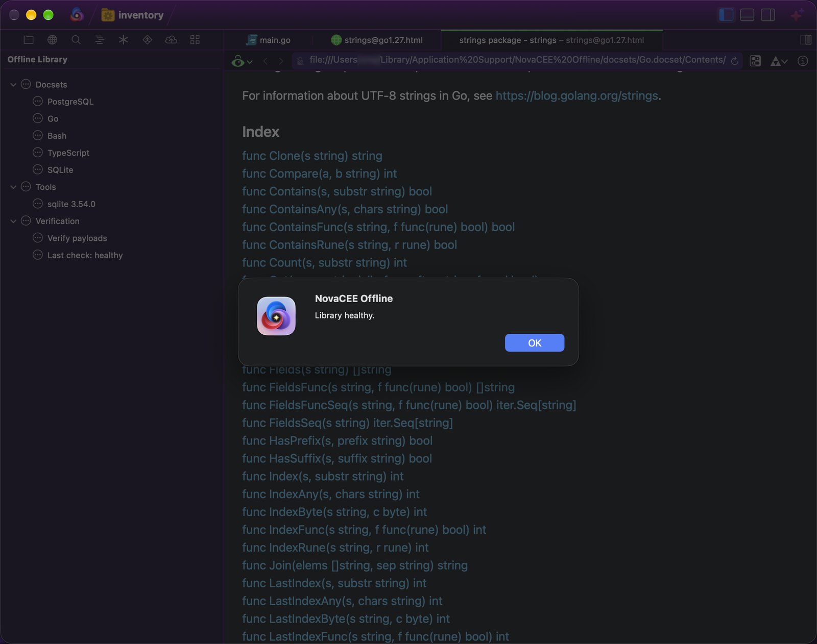This screenshot has width=817, height=644.
Task: Toggle the right sidebar layout button
Action: pyautogui.click(x=768, y=15)
